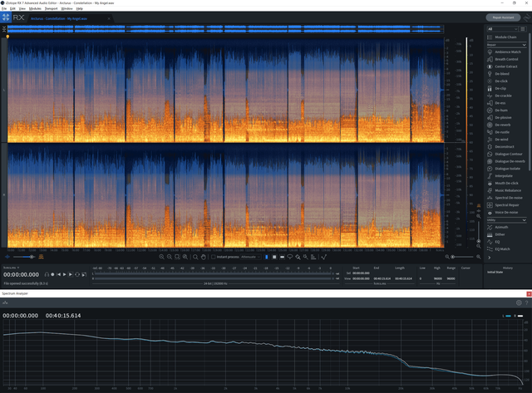Adjust the horizontal zoom slider
532x393 pixels.
(x=463, y=257)
